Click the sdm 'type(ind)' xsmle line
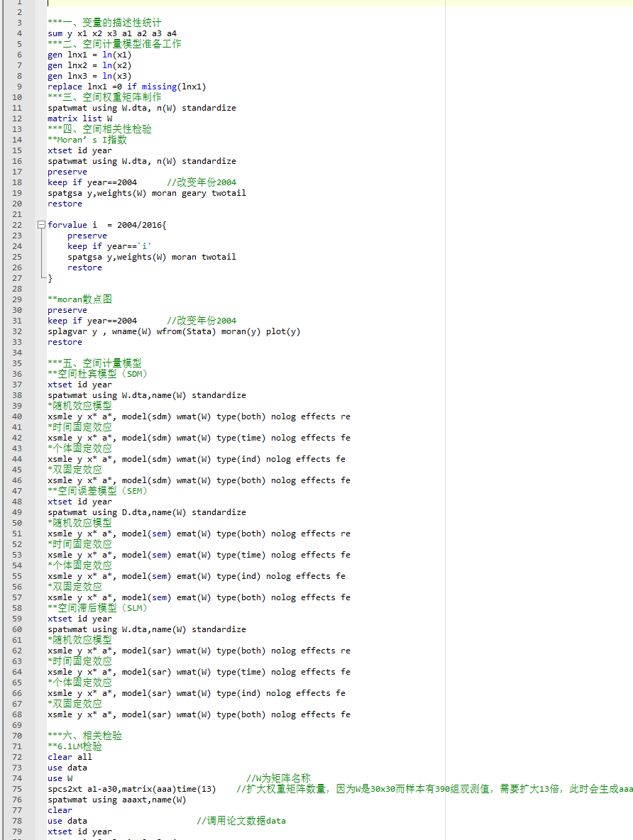Screen dimensions: 633x840 point(196,459)
